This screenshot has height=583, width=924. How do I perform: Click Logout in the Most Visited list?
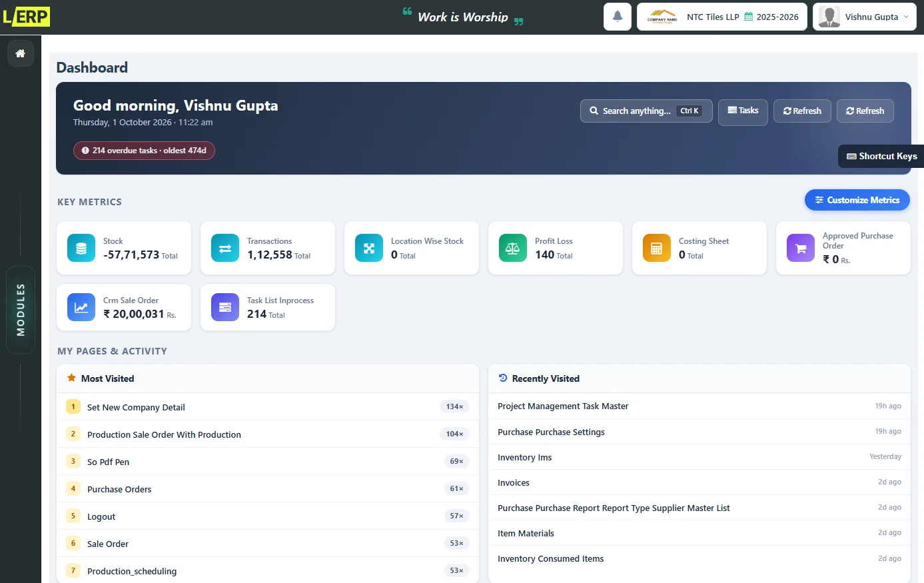coord(268,516)
